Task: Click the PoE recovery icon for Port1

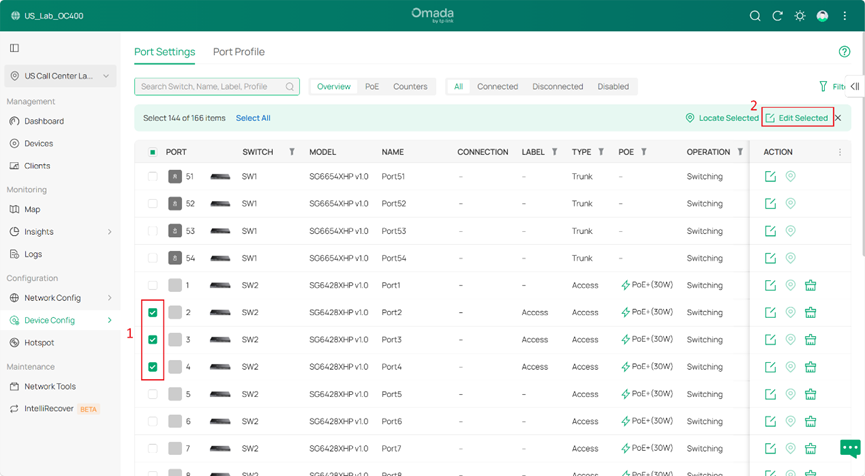Action: 810,285
